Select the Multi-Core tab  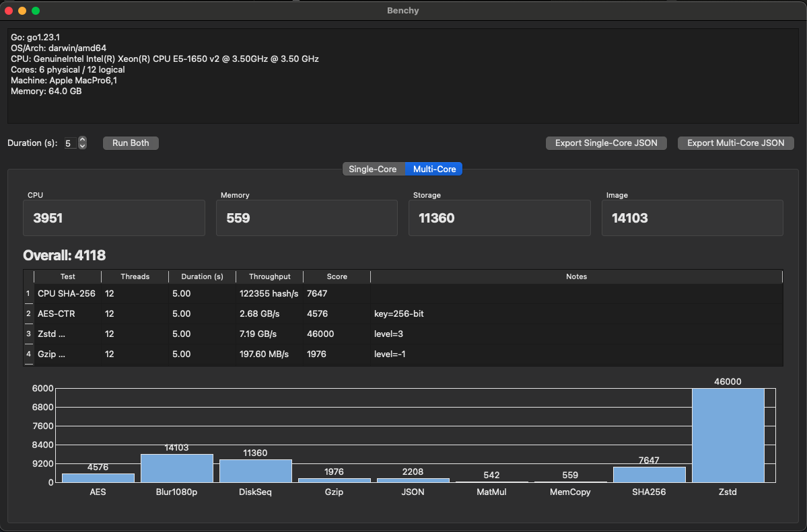[434, 169]
